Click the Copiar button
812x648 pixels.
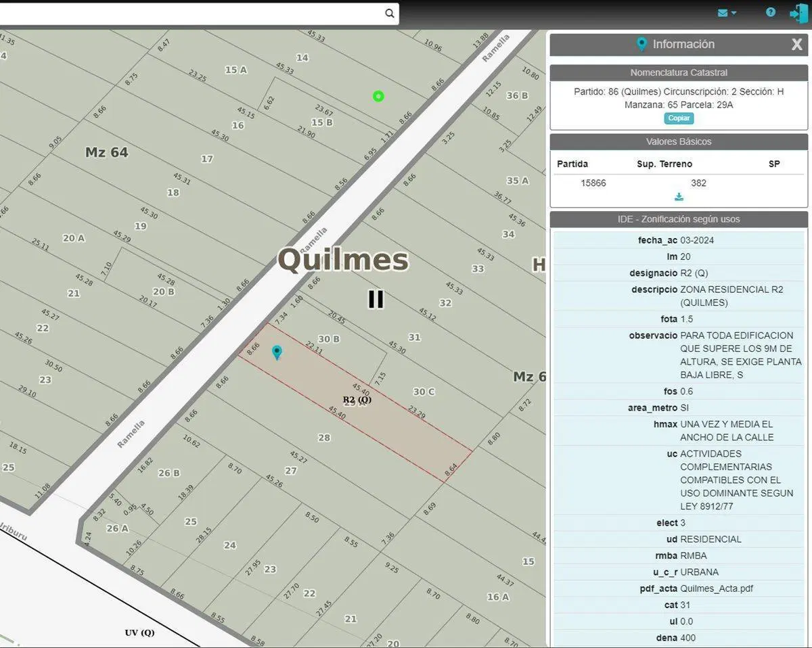(x=679, y=118)
